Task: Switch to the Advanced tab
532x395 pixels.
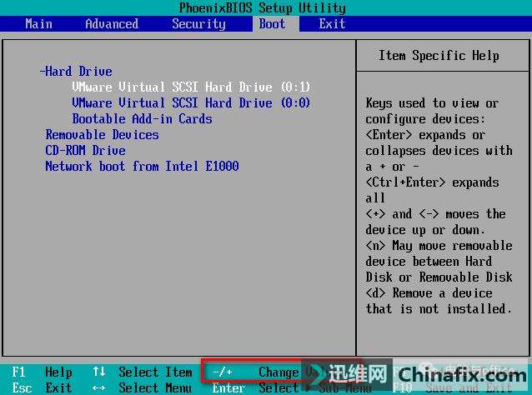Action: coord(112,24)
